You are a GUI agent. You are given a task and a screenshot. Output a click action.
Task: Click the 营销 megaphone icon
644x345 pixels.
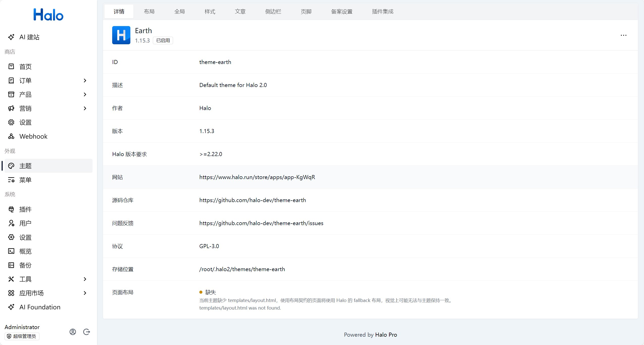pos(11,108)
